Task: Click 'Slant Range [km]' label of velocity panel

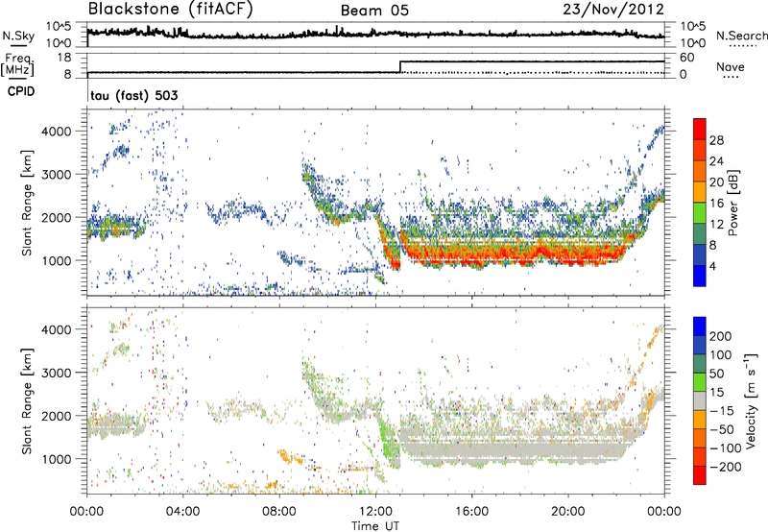Action: [x=27, y=400]
